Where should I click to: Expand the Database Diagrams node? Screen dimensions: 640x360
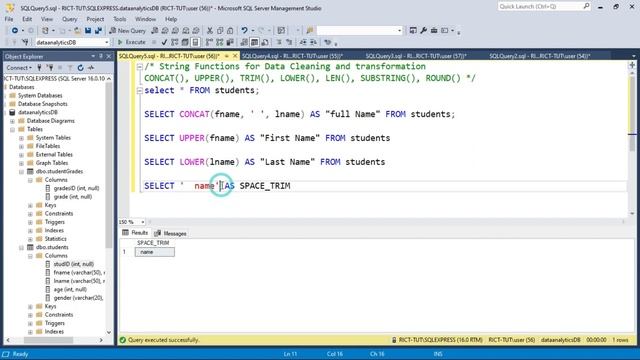point(12,121)
